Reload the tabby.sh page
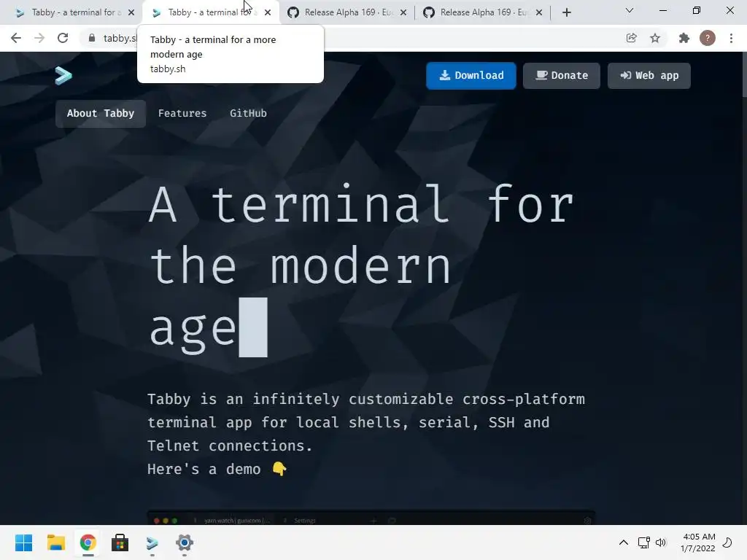This screenshot has width=747, height=560. coord(63,38)
